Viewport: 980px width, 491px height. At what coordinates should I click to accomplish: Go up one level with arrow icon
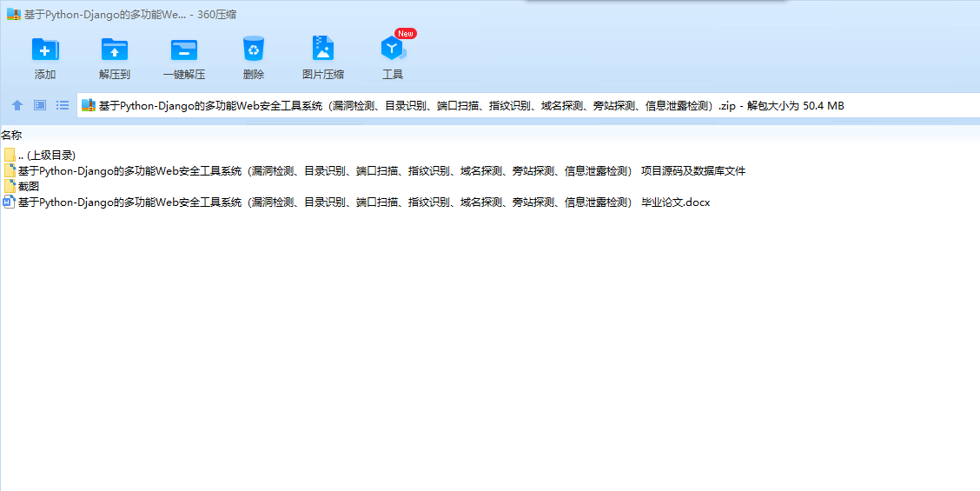coord(17,106)
